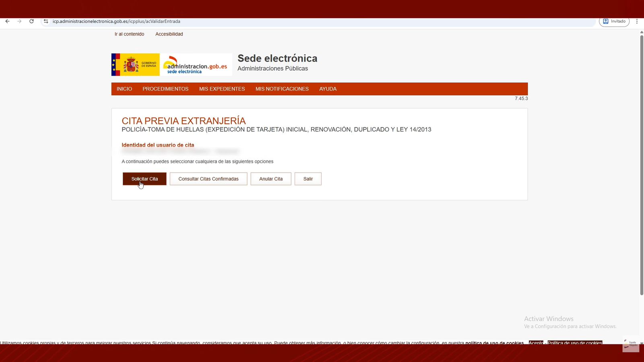Viewport: 644px width, 362px height.
Task: Click the 'CITA PREVIA EXTRANJERÍA' title
Action: coord(184,121)
